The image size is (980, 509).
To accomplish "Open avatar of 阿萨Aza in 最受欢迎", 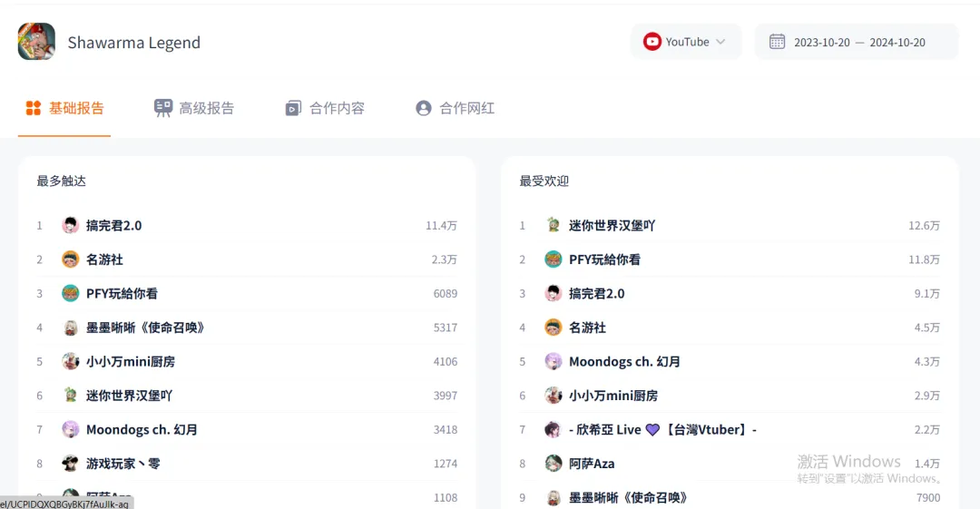I will point(554,464).
